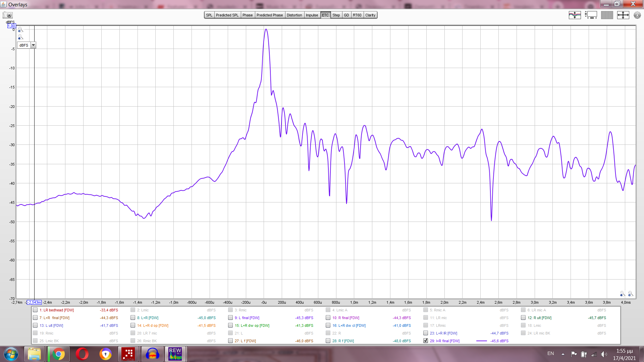
Task: Switch to SPL tab
Action: [209, 15]
